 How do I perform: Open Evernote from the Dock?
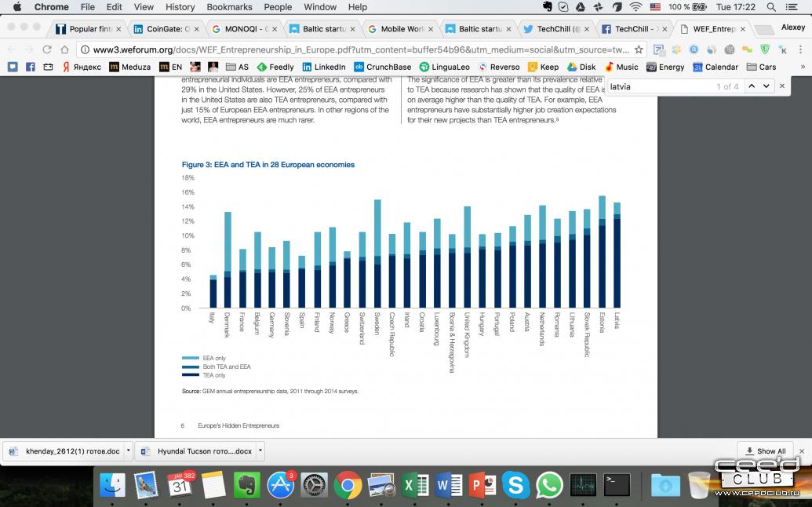click(246, 485)
